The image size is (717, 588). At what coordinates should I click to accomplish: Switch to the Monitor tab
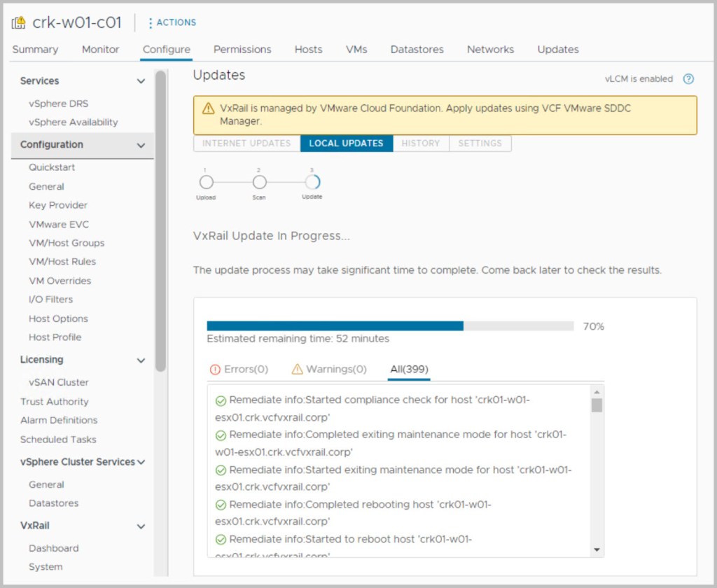click(x=100, y=50)
